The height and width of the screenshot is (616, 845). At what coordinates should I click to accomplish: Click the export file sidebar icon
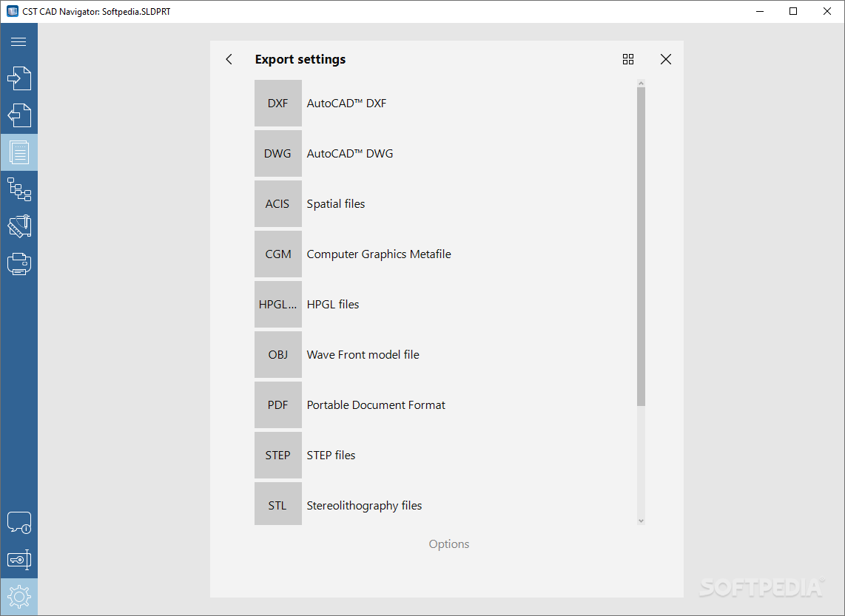point(18,115)
